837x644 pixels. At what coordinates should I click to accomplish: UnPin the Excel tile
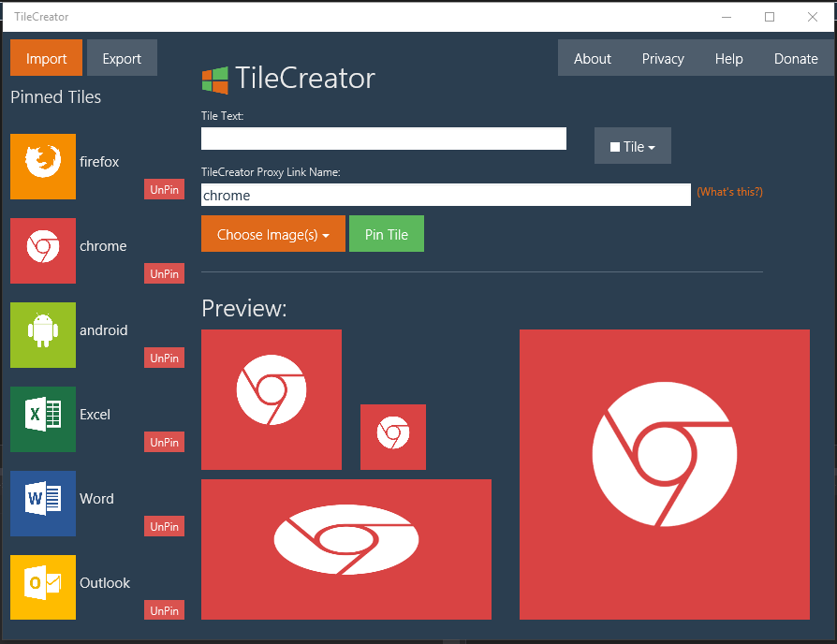click(x=164, y=442)
